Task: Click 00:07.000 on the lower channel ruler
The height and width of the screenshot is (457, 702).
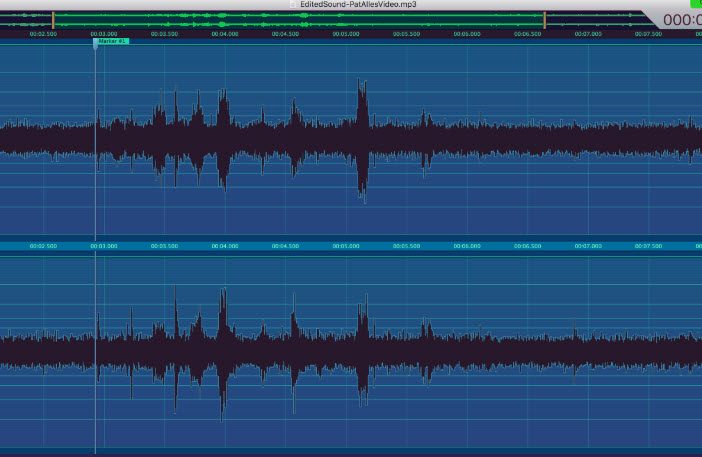Action: pos(588,246)
